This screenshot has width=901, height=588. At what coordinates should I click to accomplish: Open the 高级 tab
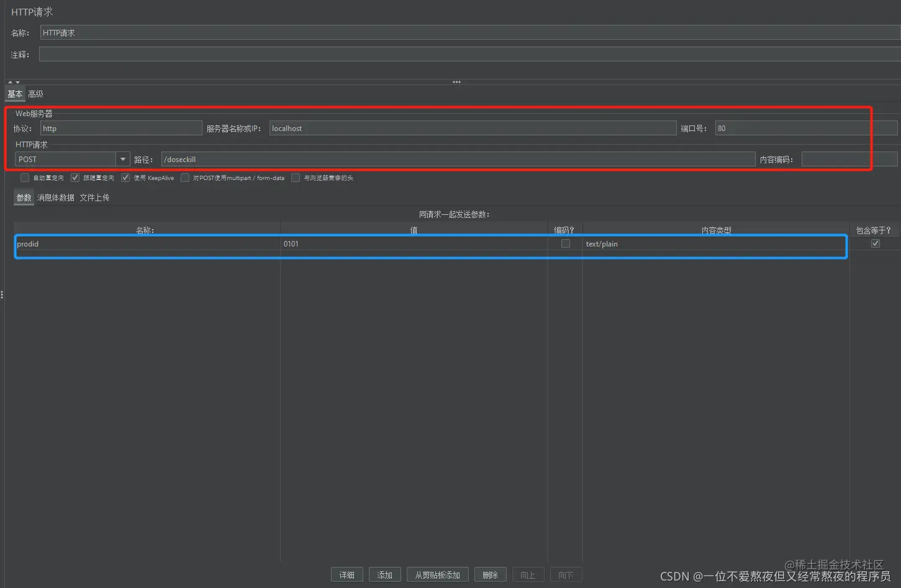35,94
